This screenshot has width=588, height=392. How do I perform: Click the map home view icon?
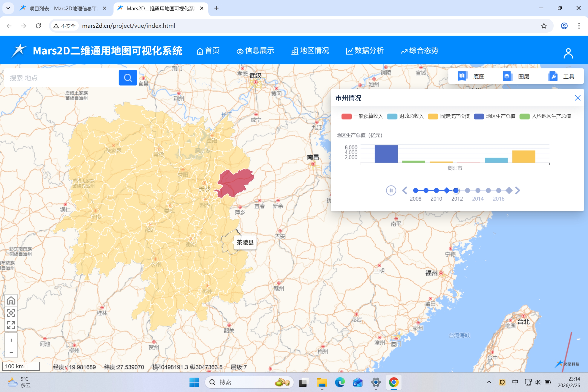click(x=11, y=301)
